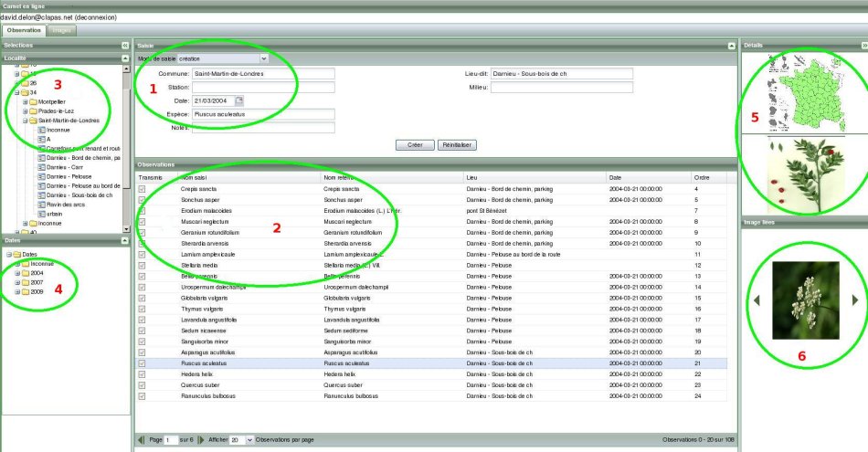Open the date picker calendar icon

239,100
